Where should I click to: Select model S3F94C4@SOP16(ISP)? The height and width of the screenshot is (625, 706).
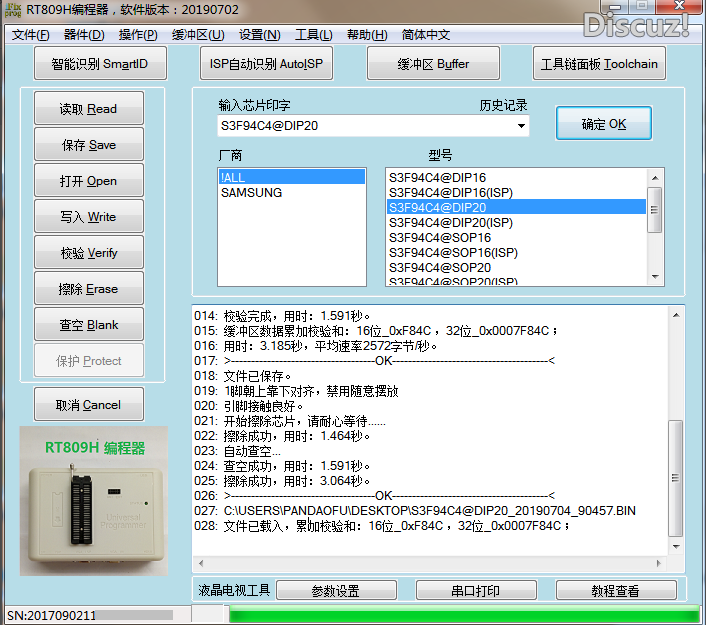(516, 253)
